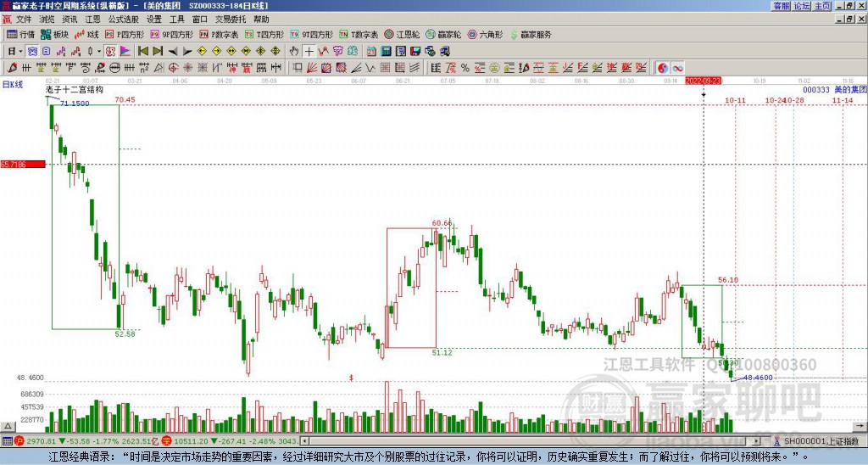The width and height of the screenshot is (868, 465).
Task: Click the 000333 美的集团 stock title
Action: point(835,89)
